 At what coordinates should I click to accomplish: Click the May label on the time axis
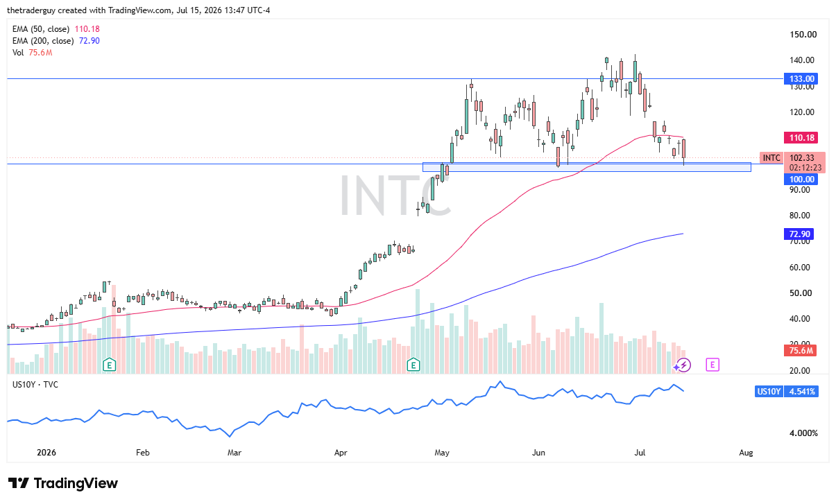point(443,453)
